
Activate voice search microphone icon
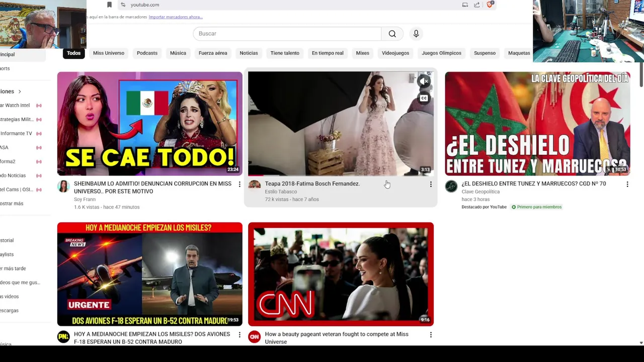click(416, 34)
